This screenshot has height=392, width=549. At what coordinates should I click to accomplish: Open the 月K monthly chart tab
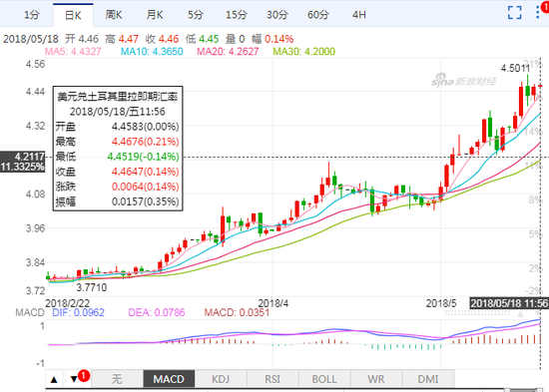[155, 15]
